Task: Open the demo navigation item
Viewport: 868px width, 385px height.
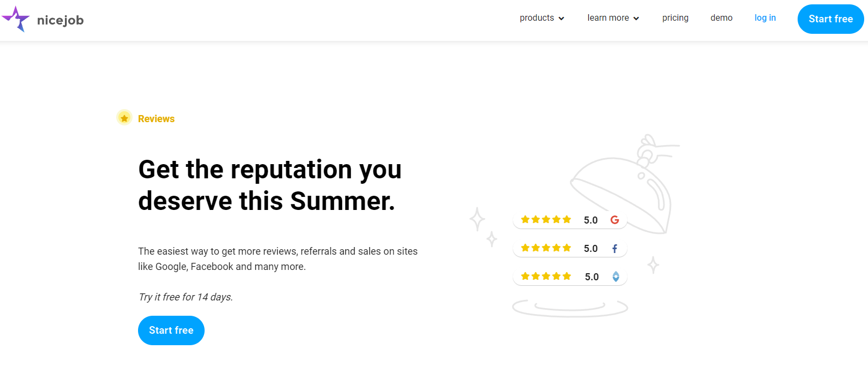Action: point(721,17)
